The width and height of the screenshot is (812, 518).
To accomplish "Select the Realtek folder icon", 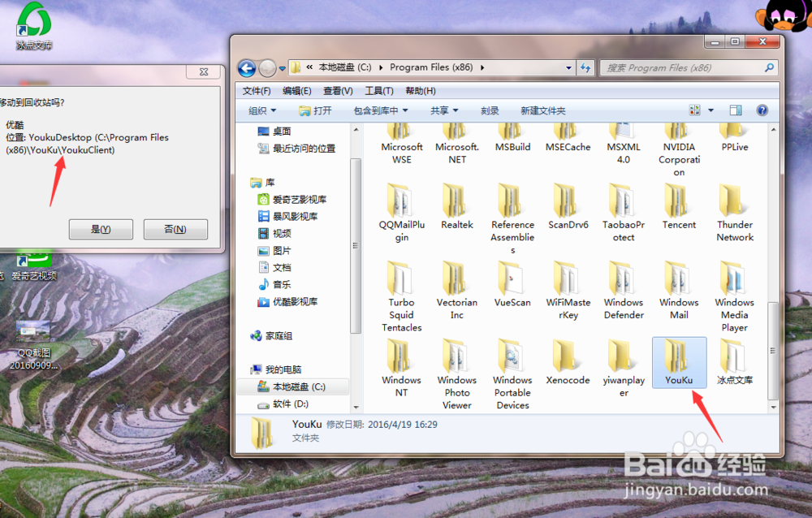I will (x=456, y=200).
